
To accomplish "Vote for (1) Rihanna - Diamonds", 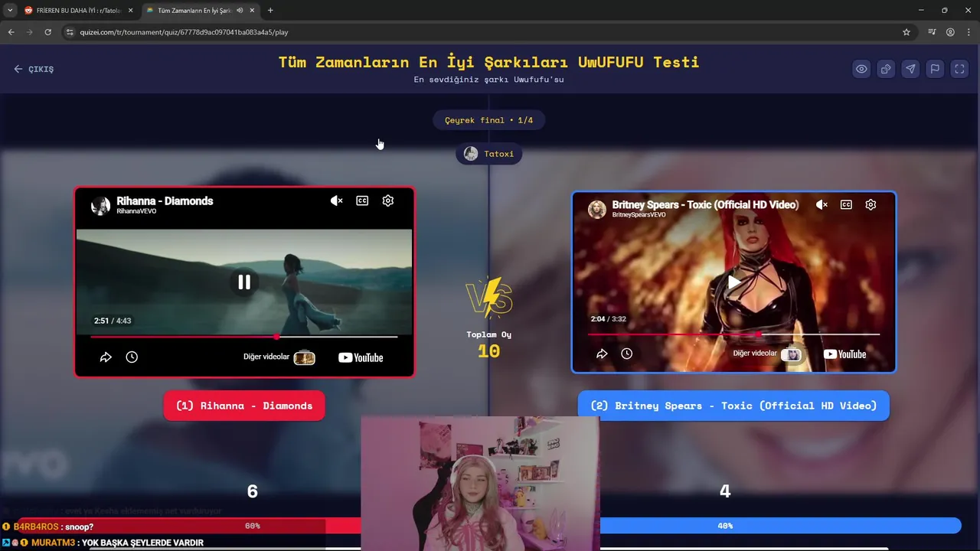I will 244,406.
